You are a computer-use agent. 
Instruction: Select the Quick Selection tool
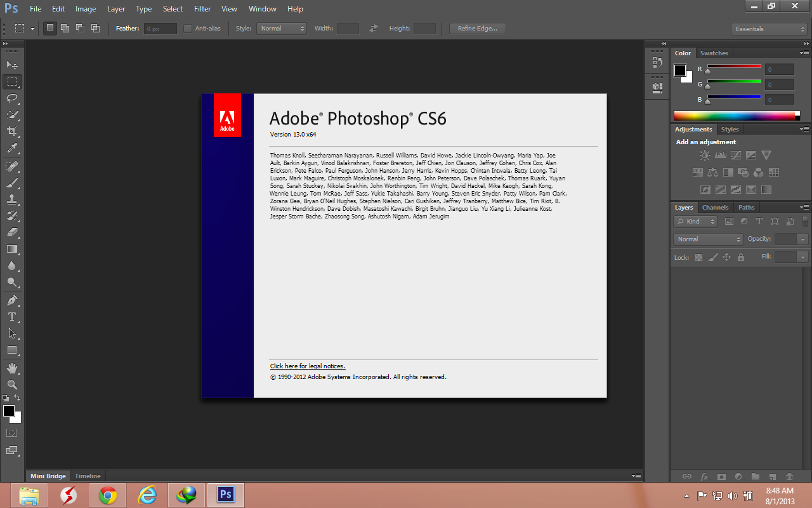point(12,115)
